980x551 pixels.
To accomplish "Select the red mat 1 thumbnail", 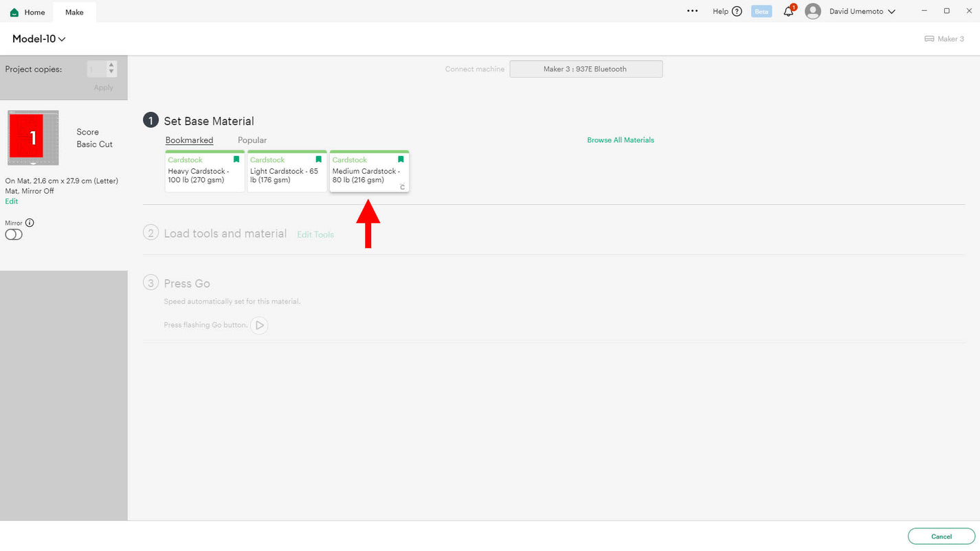I will pyautogui.click(x=32, y=137).
